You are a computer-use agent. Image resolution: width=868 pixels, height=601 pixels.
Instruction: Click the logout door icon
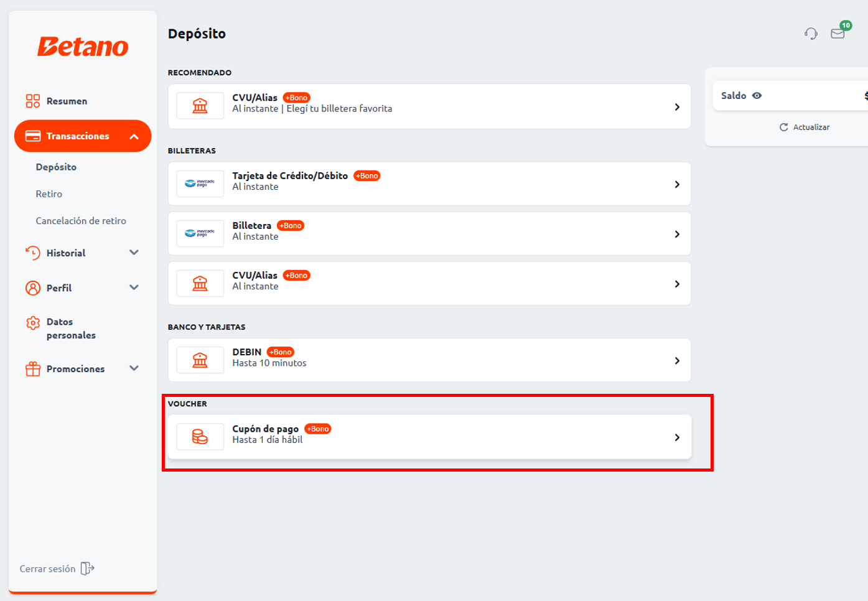pyautogui.click(x=88, y=569)
